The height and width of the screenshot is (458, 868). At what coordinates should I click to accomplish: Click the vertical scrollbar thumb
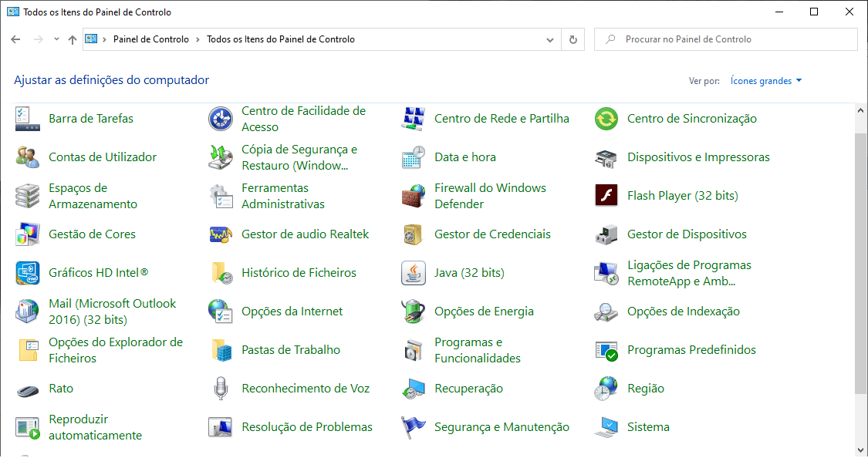(x=861, y=264)
